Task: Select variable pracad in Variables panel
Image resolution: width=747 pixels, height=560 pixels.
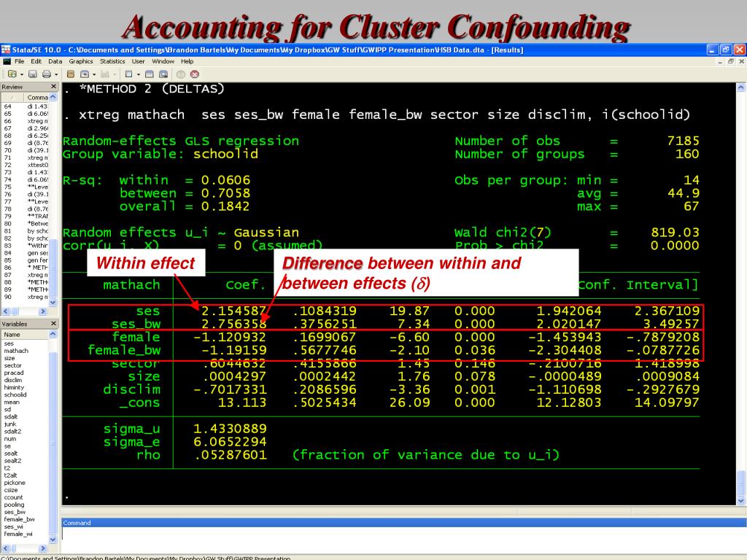Action: (x=14, y=373)
